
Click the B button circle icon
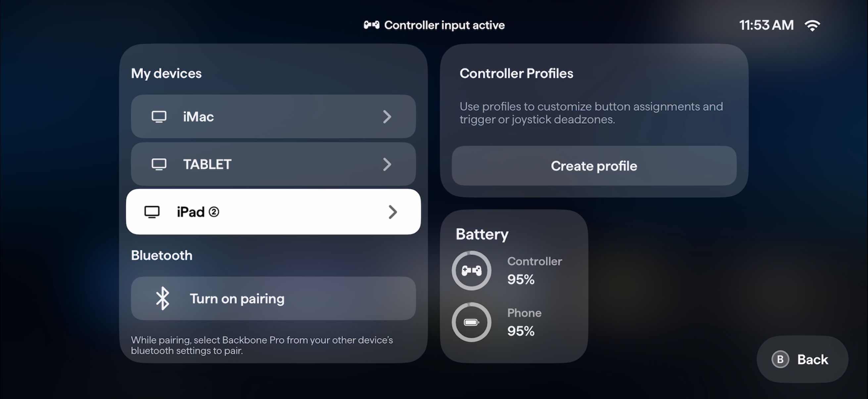tap(780, 359)
